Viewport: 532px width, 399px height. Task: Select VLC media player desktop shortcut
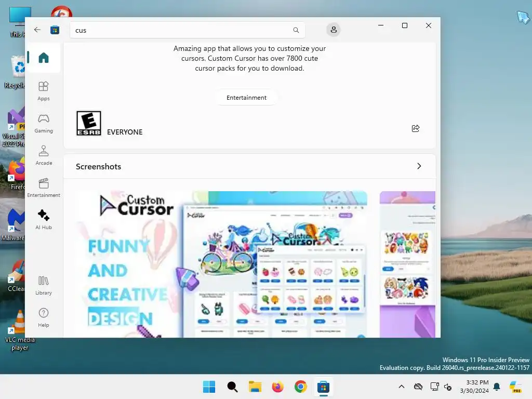pos(20,330)
